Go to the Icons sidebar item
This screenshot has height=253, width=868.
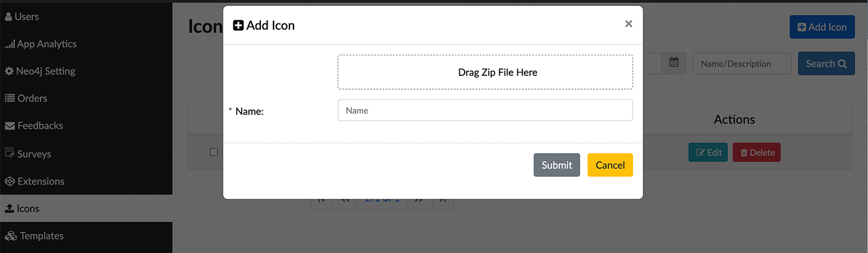coord(28,208)
